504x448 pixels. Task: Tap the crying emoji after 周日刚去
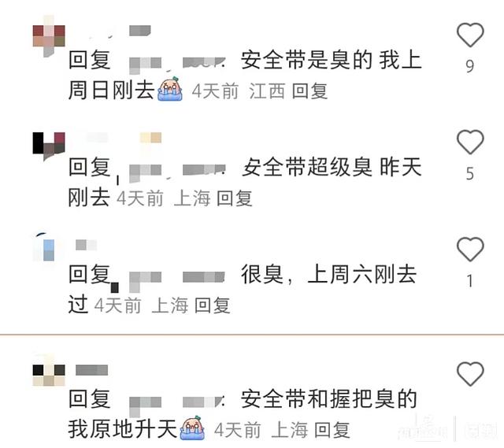pos(170,89)
